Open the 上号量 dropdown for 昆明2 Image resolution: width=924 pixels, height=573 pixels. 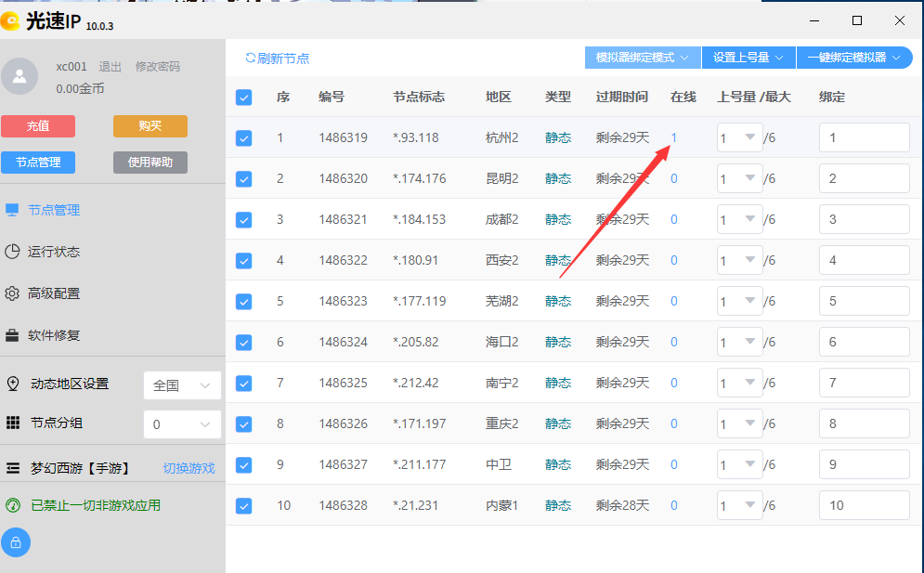point(739,178)
